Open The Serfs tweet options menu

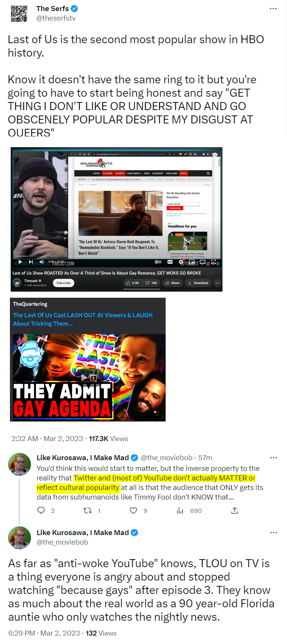click(273, 9)
